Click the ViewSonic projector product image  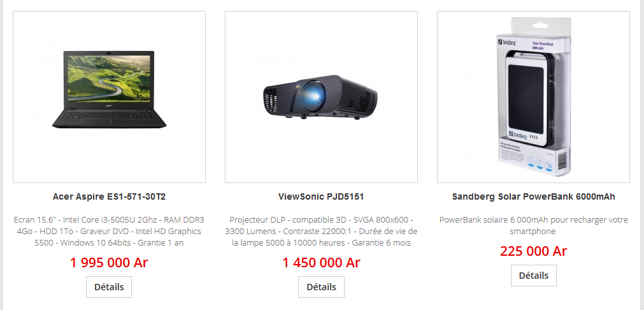pos(321,97)
